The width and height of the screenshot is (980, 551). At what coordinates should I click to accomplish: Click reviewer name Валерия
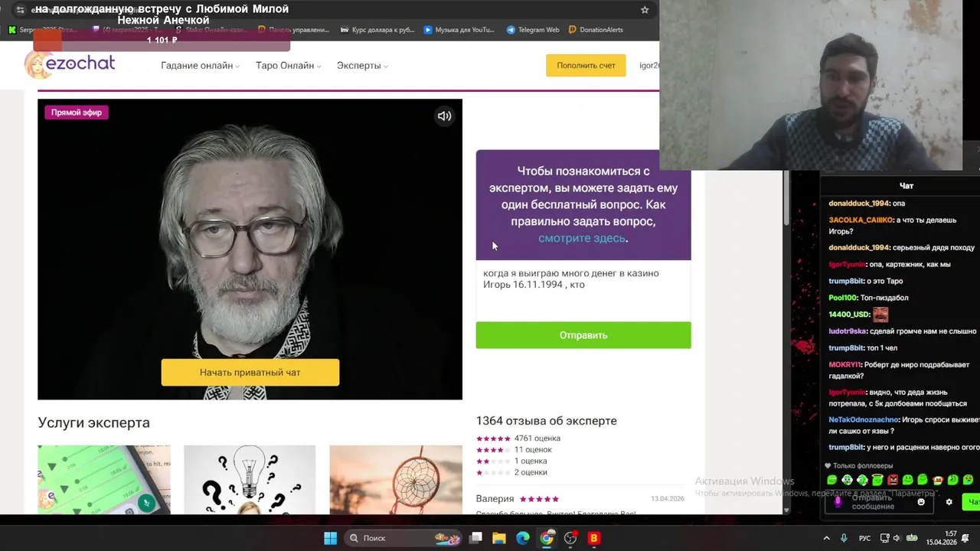(495, 499)
